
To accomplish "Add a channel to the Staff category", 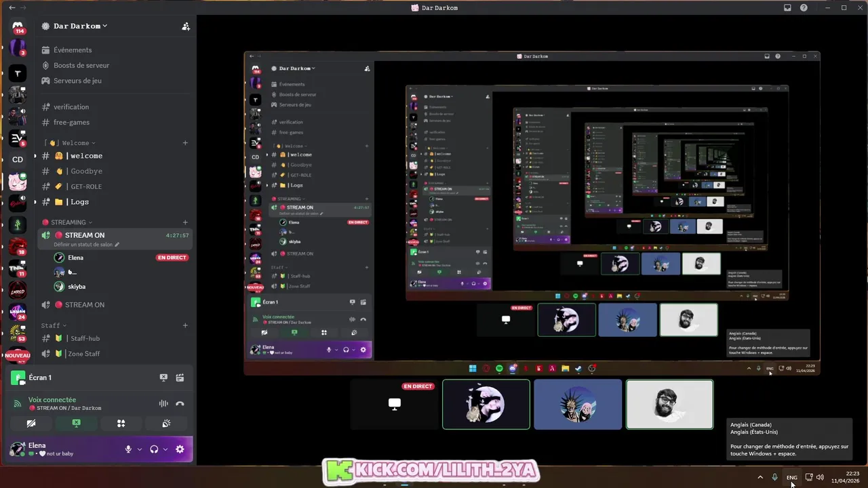I will coord(185,325).
